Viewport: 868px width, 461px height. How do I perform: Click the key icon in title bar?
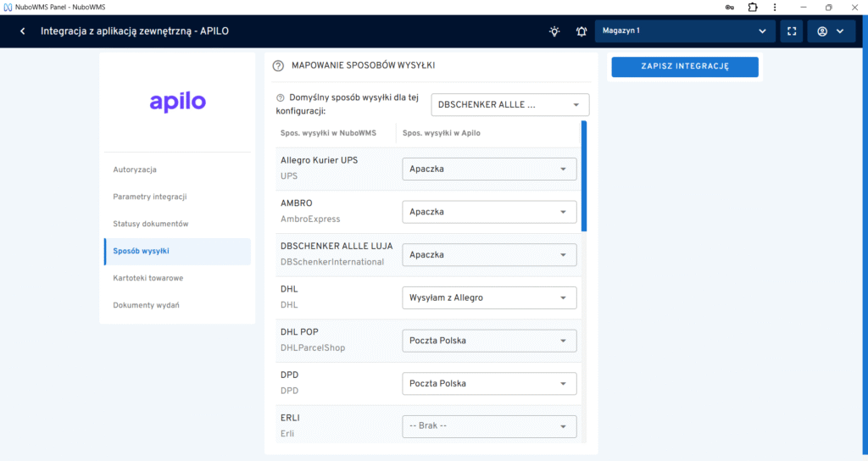point(730,7)
